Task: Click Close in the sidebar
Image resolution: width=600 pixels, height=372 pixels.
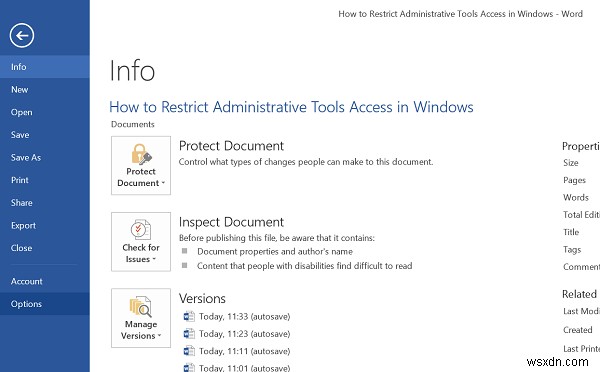Action: pos(45,248)
